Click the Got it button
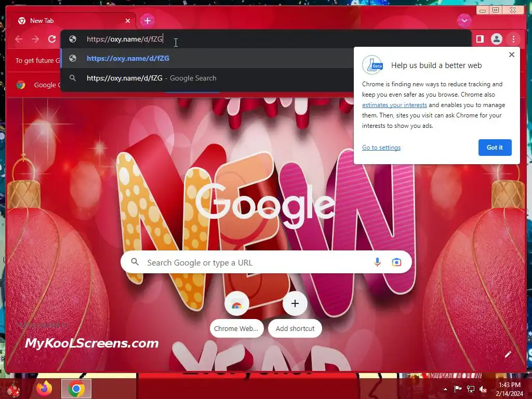The image size is (532, 399). [495, 147]
